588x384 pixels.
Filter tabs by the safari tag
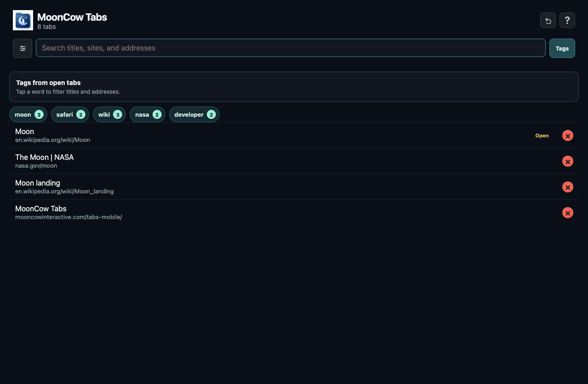(x=70, y=114)
